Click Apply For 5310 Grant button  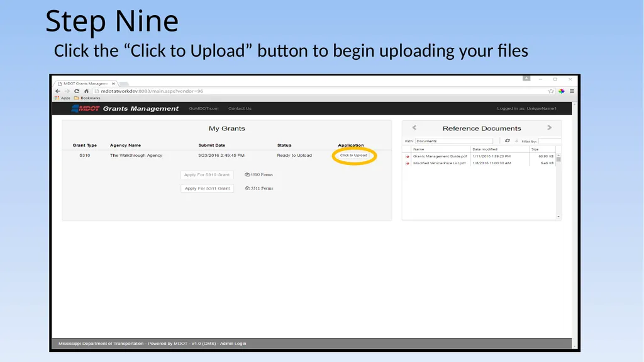coord(207,175)
